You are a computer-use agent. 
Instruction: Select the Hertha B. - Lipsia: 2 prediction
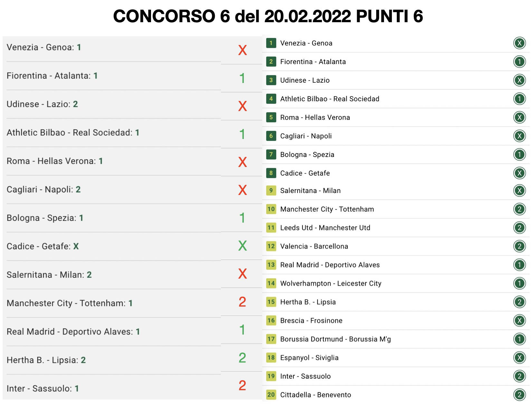46,360
